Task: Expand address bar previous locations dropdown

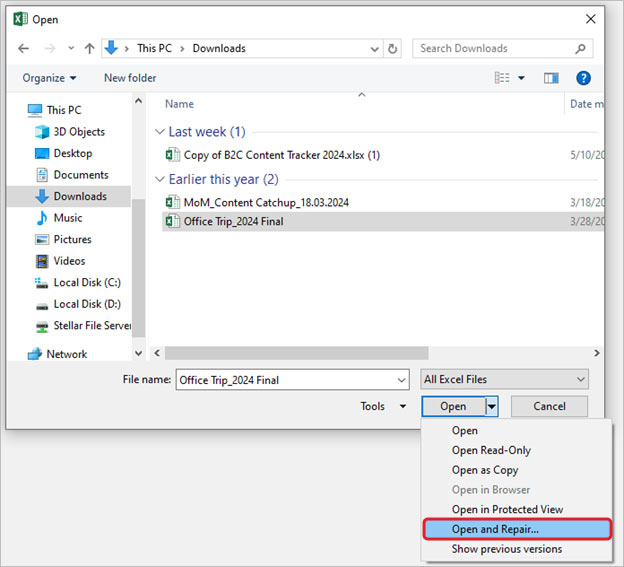Action: [374, 49]
